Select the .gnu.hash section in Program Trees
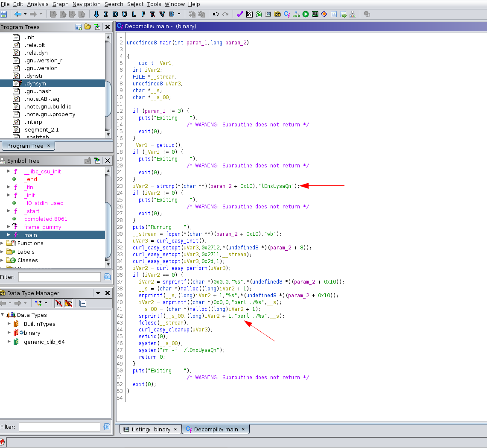The height and width of the screenshot is (448, 487). pyautogui.click(x=38, y=91)
